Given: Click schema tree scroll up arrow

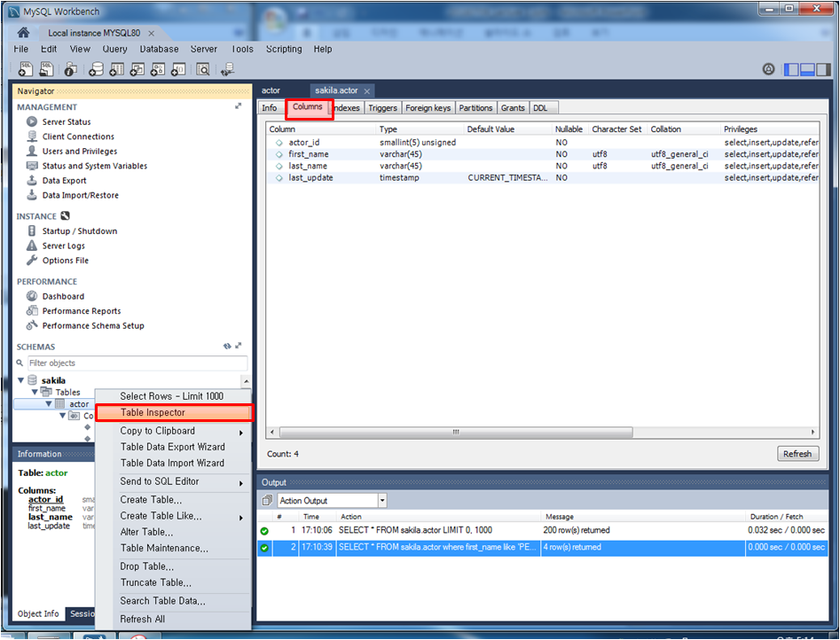Looking at the screenshot, I should click(x=247, y=381).
